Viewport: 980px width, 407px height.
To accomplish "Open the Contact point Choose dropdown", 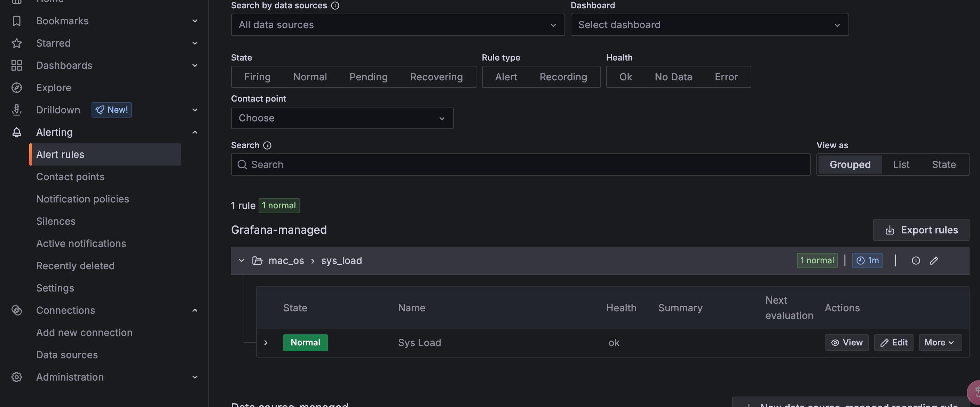I will tap(342, 118).
